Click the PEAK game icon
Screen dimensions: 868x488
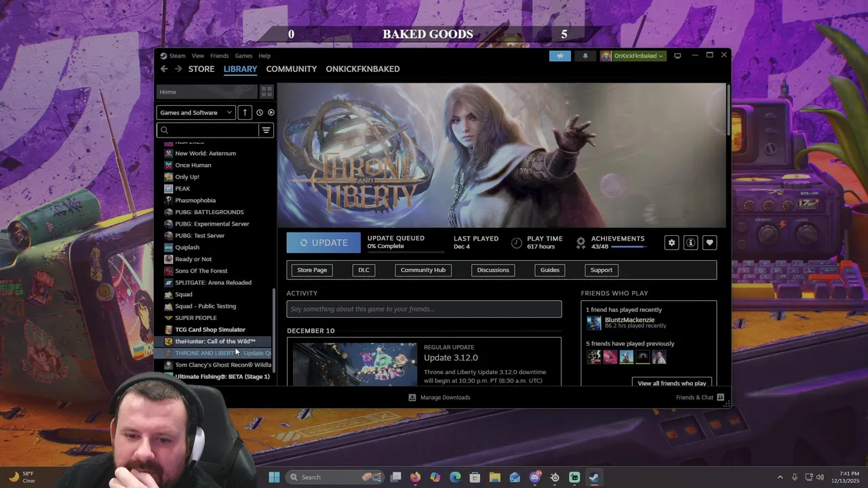[x=169, y=188]
